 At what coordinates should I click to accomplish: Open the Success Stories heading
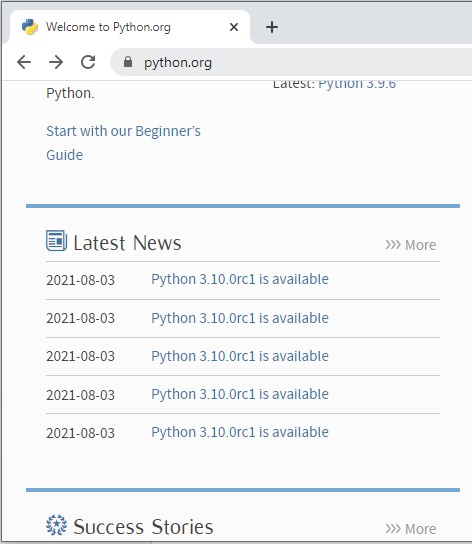point(143,527)
